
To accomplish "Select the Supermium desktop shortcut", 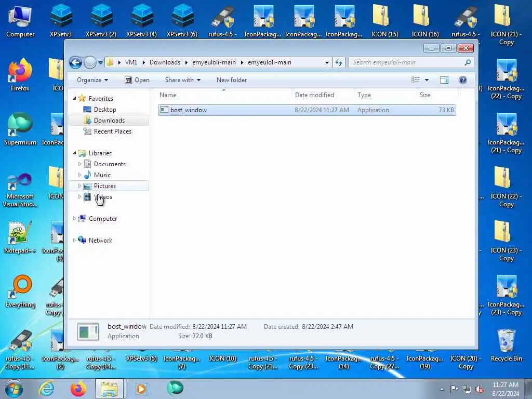I will coord(20,129).
